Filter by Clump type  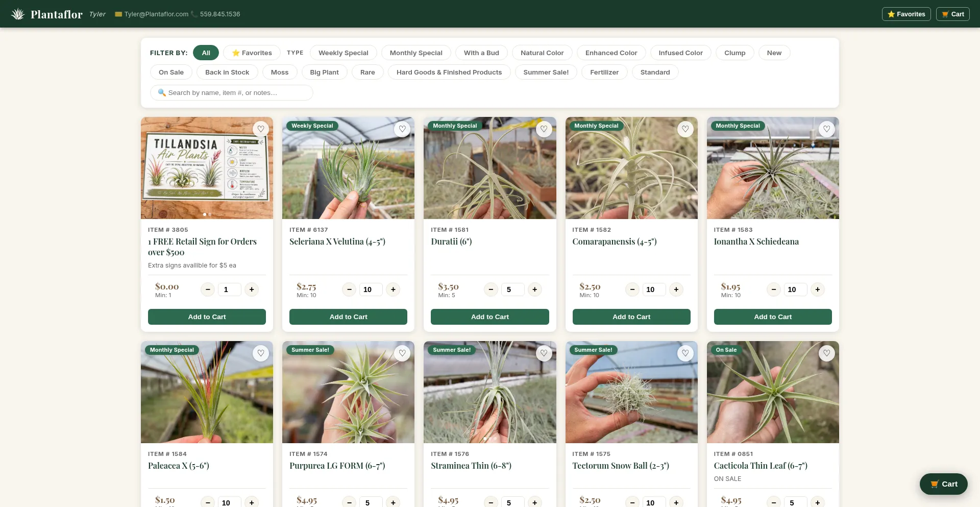(x=734, y=53)
